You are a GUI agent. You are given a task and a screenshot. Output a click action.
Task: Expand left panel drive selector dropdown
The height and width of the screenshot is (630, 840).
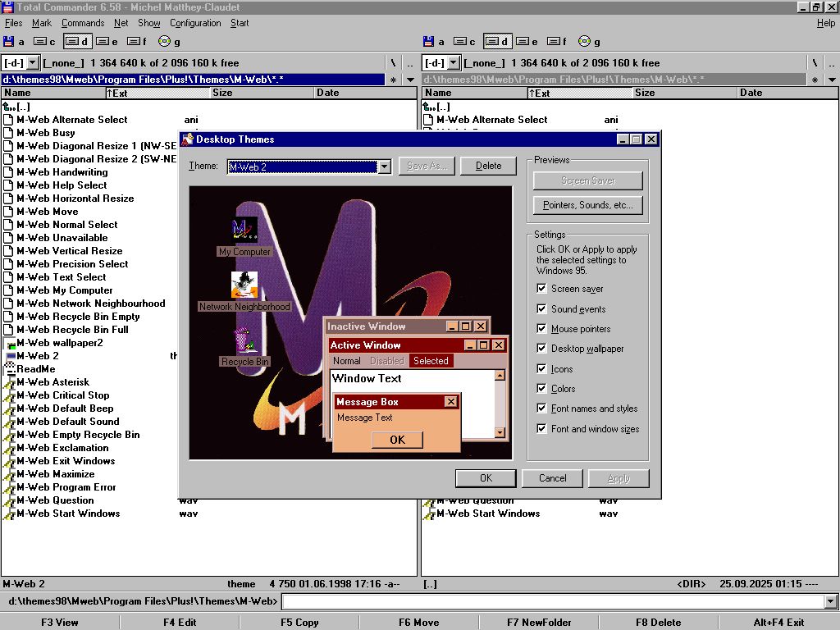point(33,63)
